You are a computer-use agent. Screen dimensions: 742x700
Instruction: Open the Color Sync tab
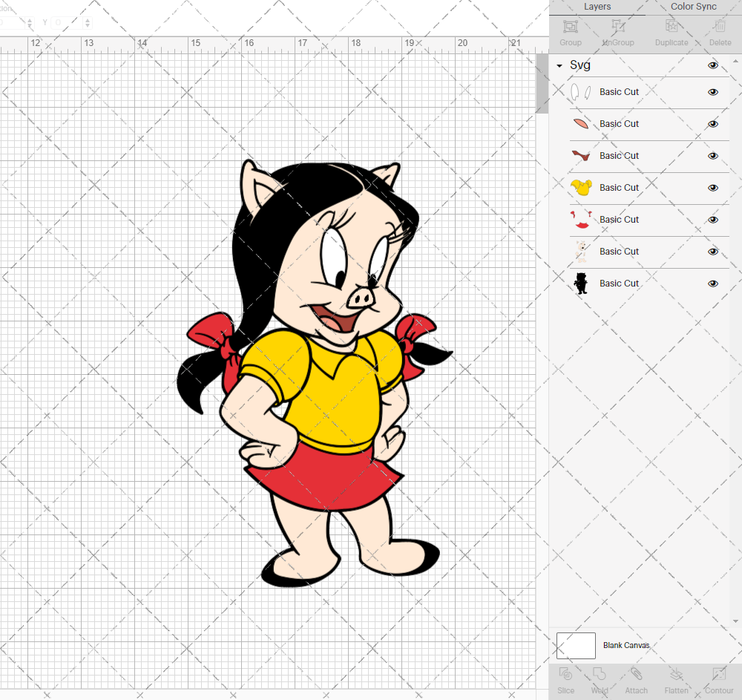693,7
